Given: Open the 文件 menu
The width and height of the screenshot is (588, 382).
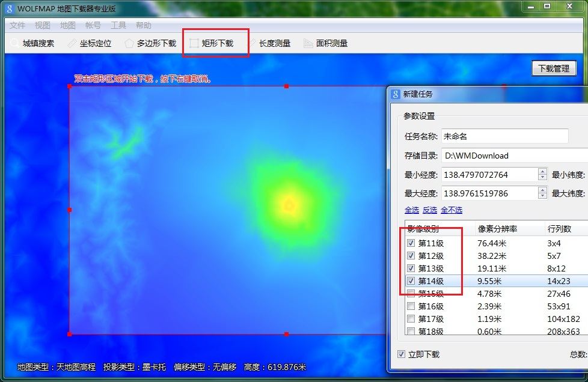Looking at the screenshot, I should tap(17, 25).
